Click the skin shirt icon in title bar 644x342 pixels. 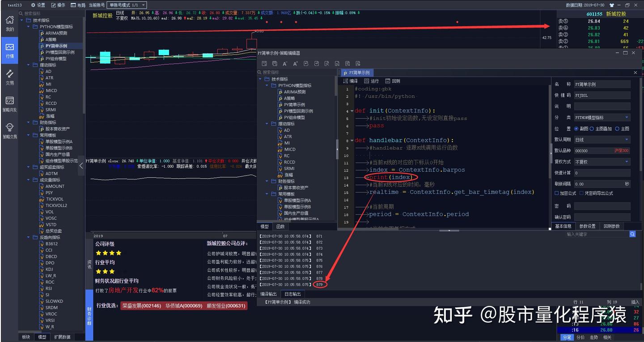pyautogui.click(x=611, y=5)
